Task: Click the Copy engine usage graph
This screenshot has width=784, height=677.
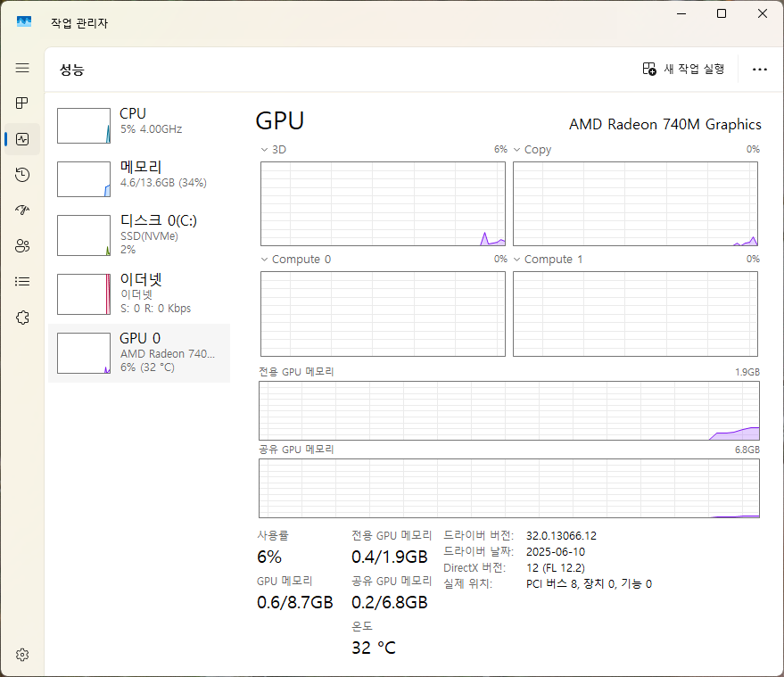Action: (x=636, y=203)
